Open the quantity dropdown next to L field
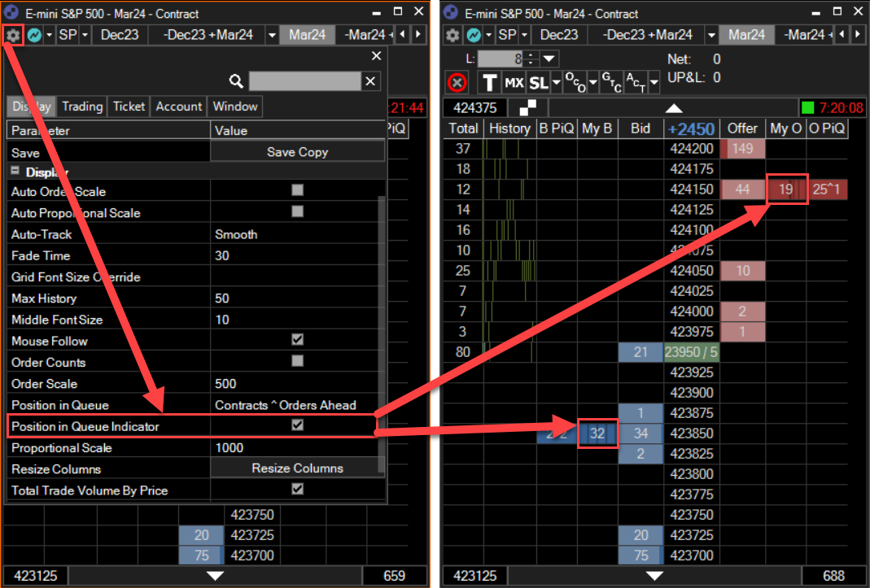Image resolution: width=870 pixels, height=588 pixels. (550, 59)
